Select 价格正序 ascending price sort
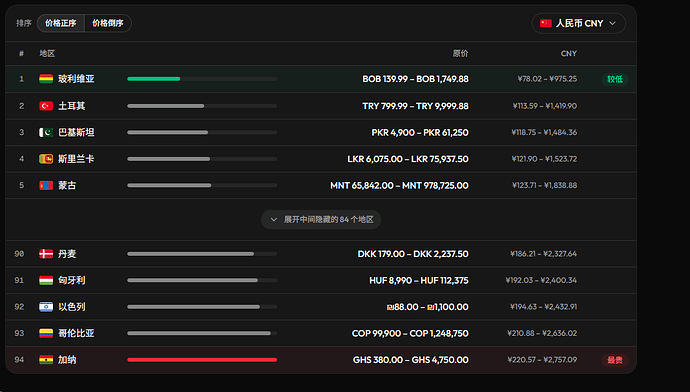 61,23
